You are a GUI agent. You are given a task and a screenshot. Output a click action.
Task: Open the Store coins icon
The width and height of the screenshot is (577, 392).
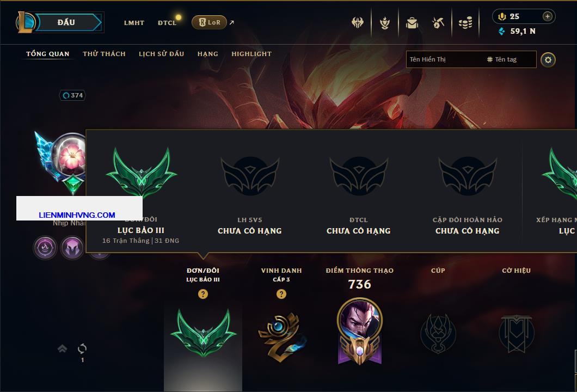[465, 23]
